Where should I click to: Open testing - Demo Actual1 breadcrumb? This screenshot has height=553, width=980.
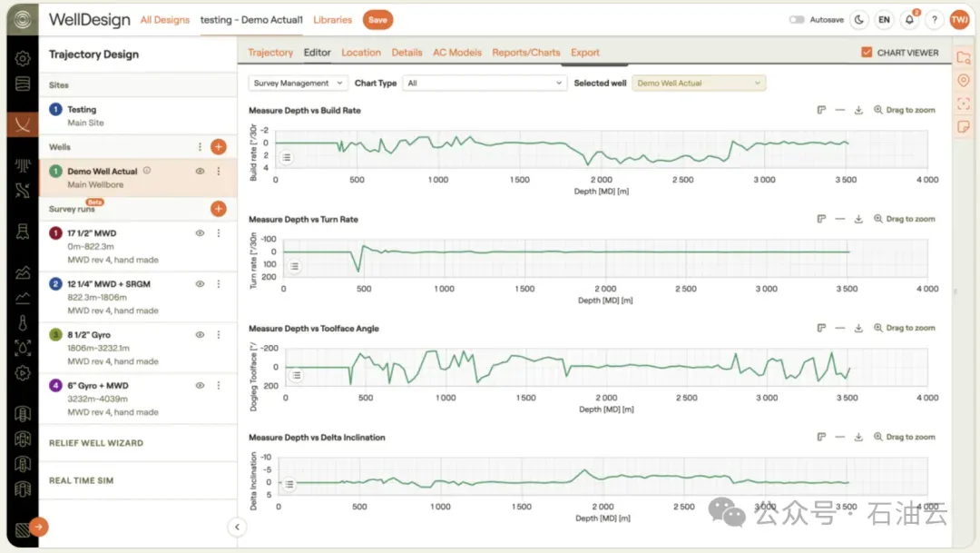tap(251, 20)
